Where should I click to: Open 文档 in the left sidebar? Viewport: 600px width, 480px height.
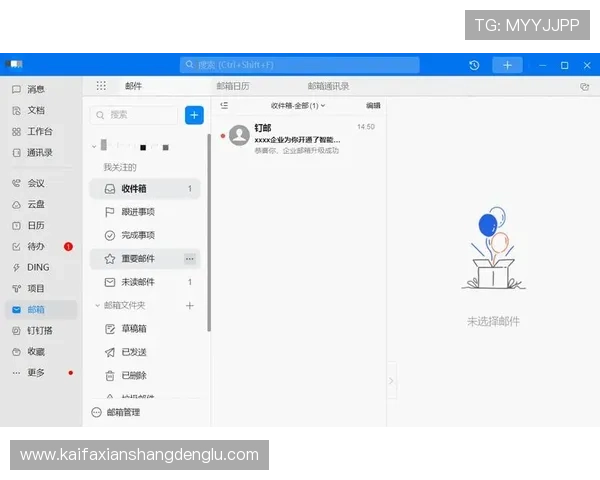pyautogui.click(x=29, y=110)
